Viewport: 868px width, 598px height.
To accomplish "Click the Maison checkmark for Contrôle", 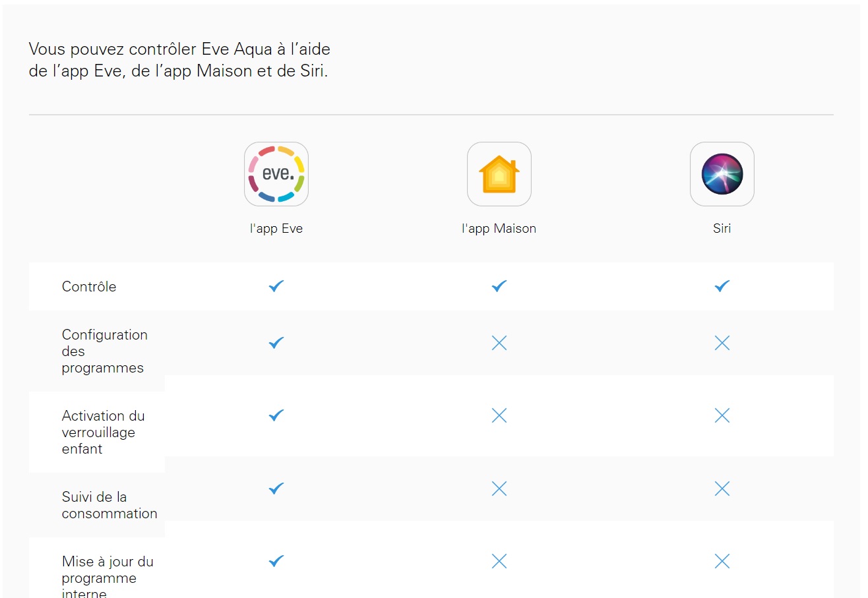I will click(x=499, y=286).
